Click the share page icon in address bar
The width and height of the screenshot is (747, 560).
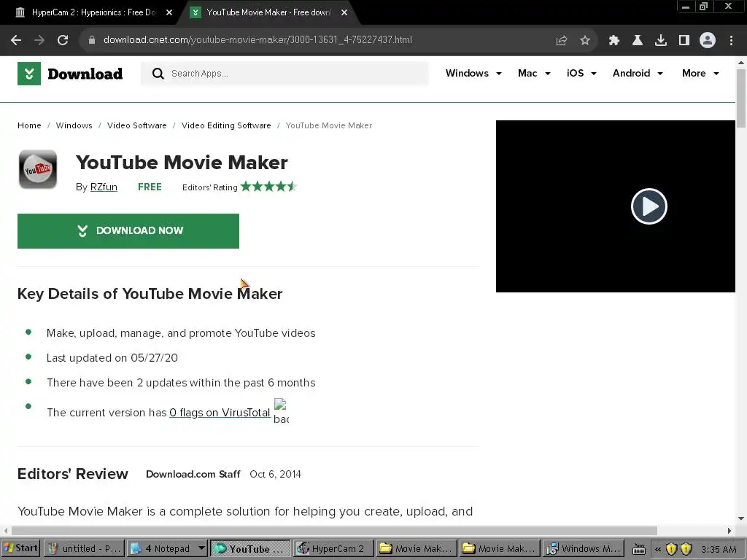coord(561,41)
